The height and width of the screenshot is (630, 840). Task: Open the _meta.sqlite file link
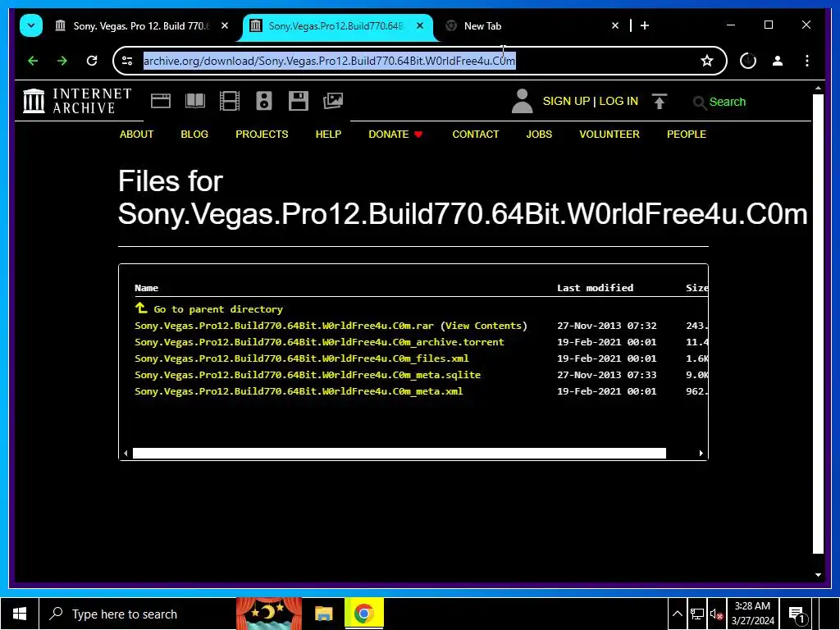click(308, 375)
